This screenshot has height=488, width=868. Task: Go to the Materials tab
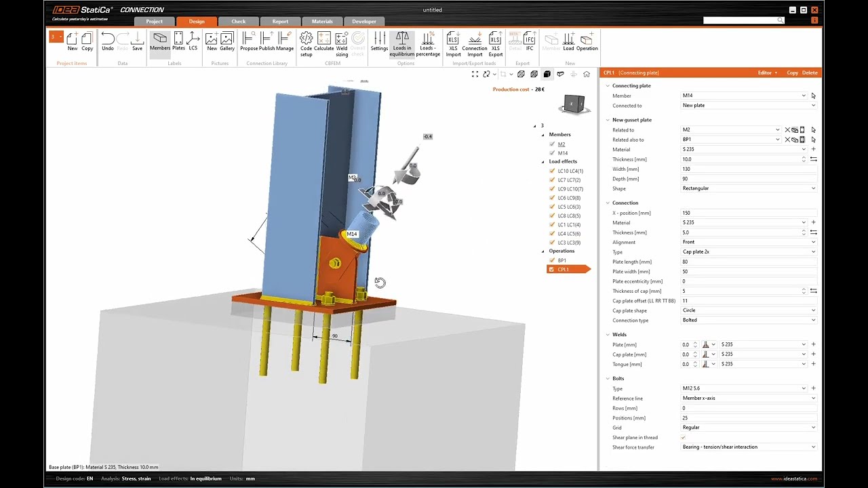322,22
